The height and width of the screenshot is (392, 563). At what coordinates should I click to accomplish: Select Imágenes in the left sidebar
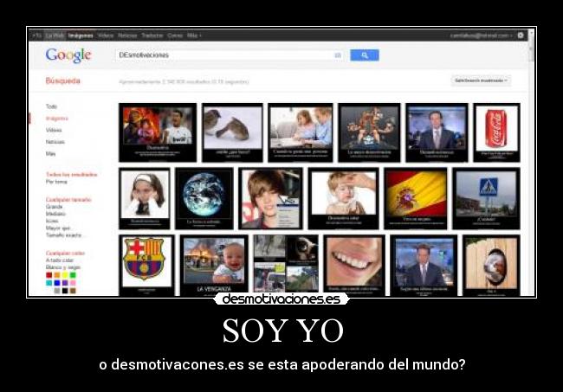click(x=56, y=119)
